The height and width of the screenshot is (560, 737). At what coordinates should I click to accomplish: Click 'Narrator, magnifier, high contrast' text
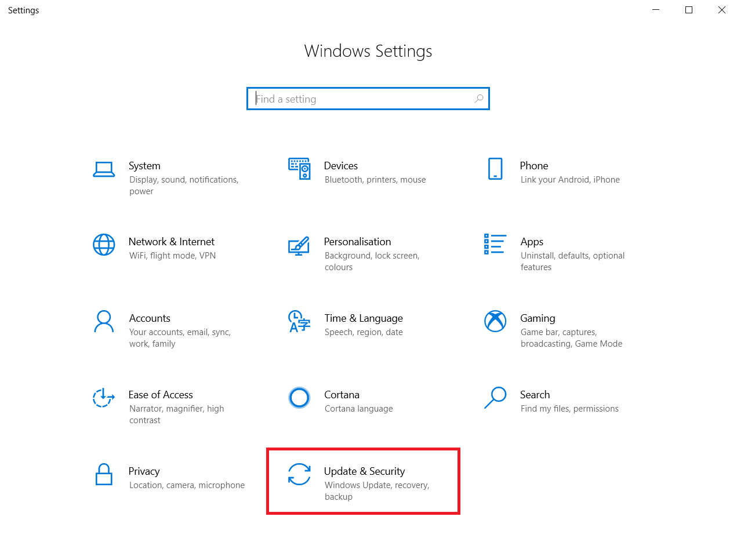[176, 414]
